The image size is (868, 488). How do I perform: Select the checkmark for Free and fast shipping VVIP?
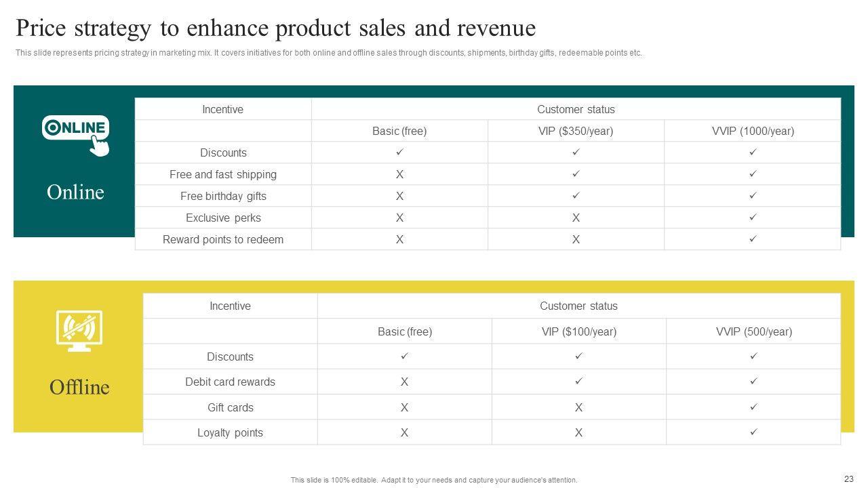pos(752,174)
